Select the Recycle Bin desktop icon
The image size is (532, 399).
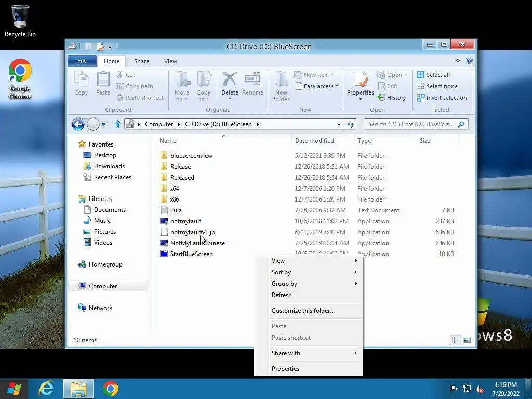[x=20, y=21]
